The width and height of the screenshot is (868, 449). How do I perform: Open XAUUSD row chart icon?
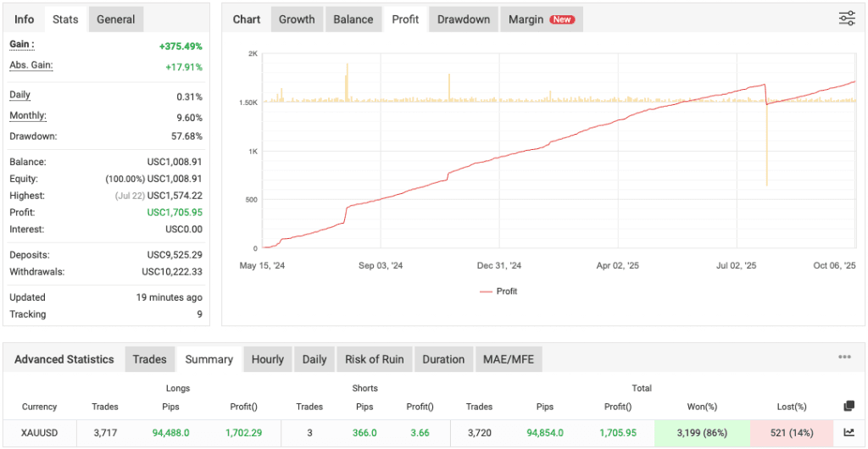pos(849,432)
